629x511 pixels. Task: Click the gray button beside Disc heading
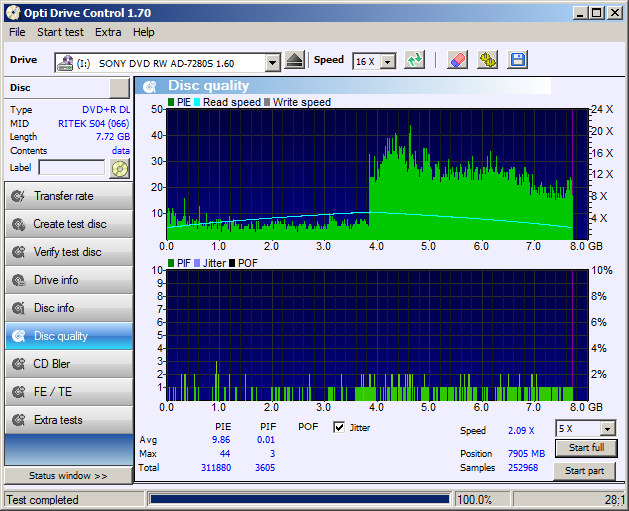click(x=119, y=88)
